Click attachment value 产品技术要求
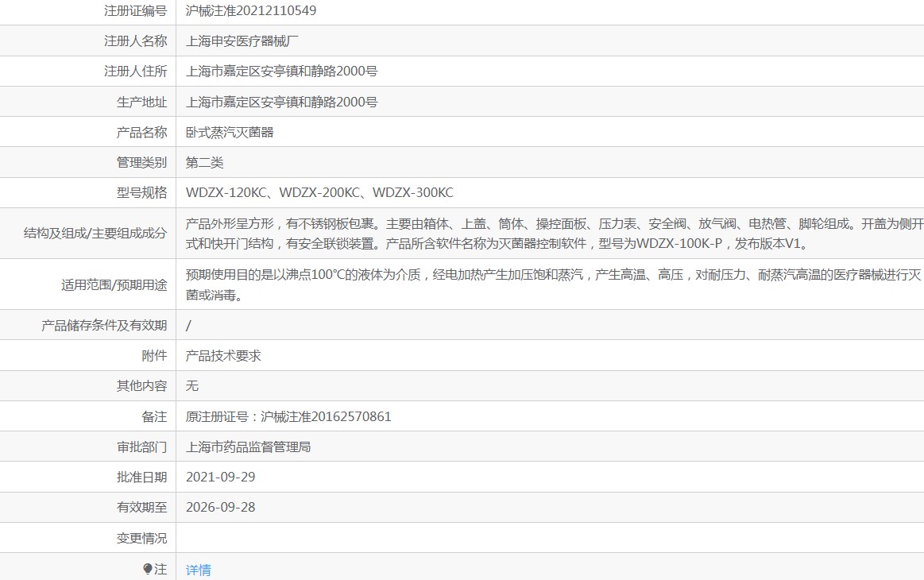 point(223,355)
